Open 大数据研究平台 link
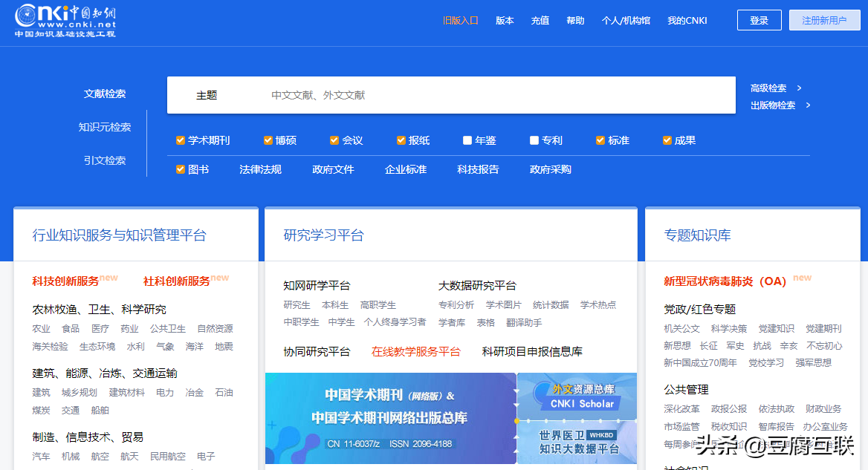 click(477, 285)
